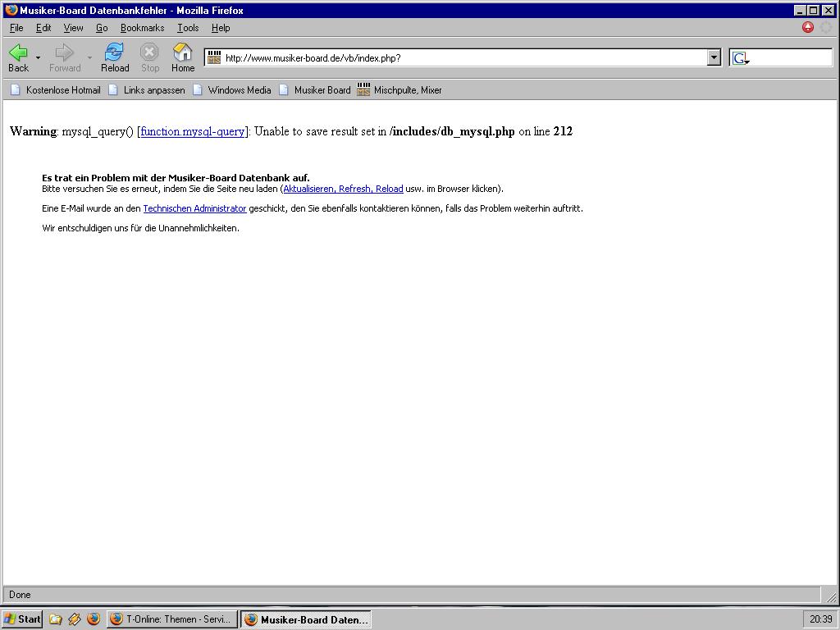Image resolution: width=840 pixels, height=630 pixels.
Task: Open the Musiker Board bookmark
Action: click(315, 90)
